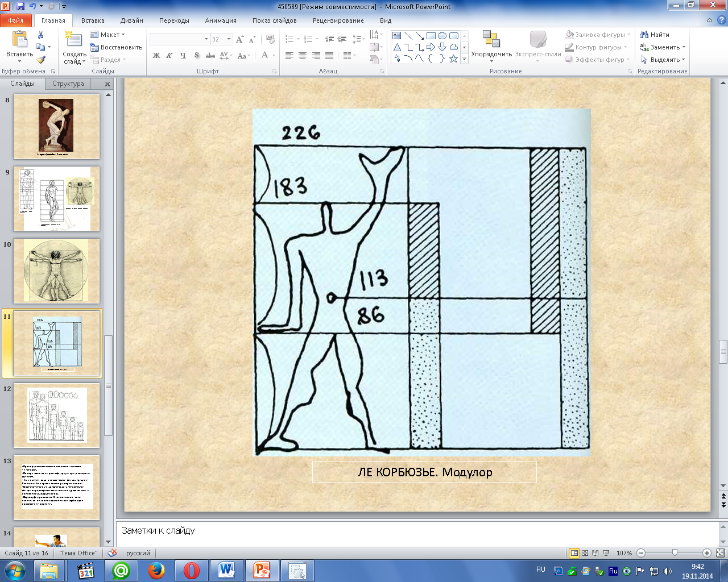Image resolution: width=728 pixels, height=582 pixels.
Task: Select the triangle shape in gallery
Action: pos(397,47)
